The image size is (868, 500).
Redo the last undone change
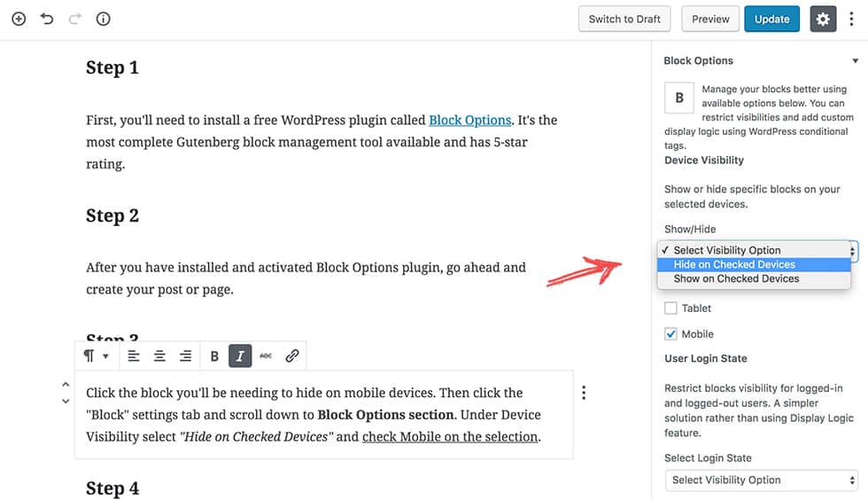point(74,19)
